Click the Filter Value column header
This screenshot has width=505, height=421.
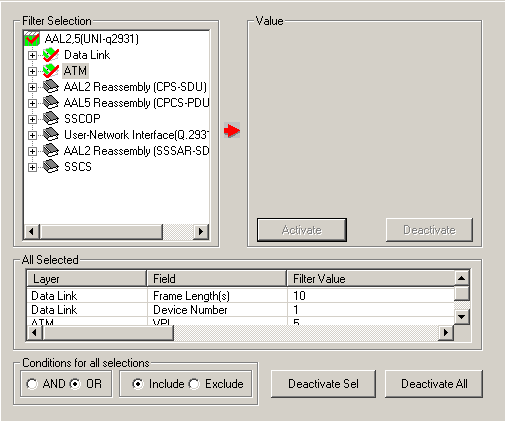click(x=371, y=279)
